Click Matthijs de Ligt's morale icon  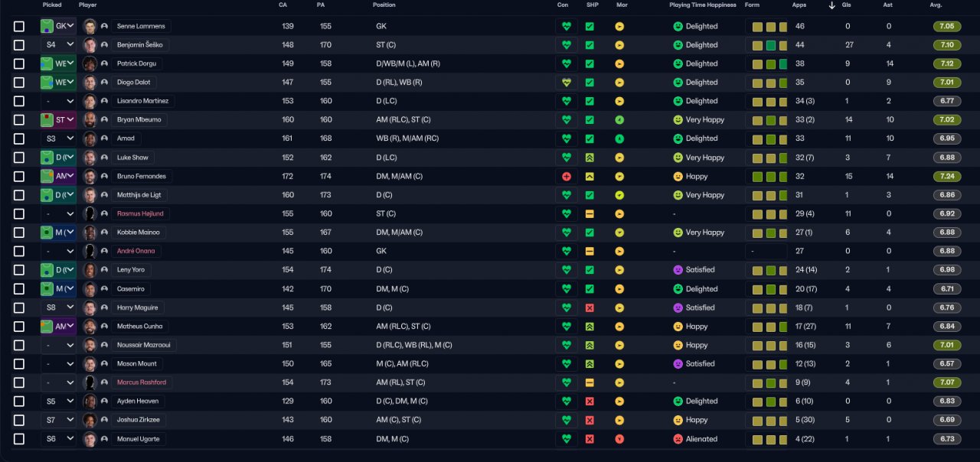619,195
